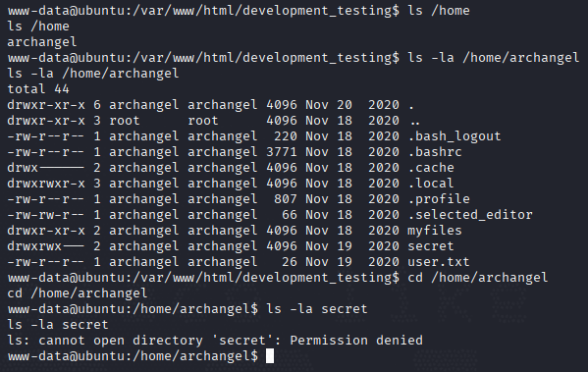Screen dimensions: 588x372
Task: Click the terminal cursor block at the prompt
Action: click(270, 356)
